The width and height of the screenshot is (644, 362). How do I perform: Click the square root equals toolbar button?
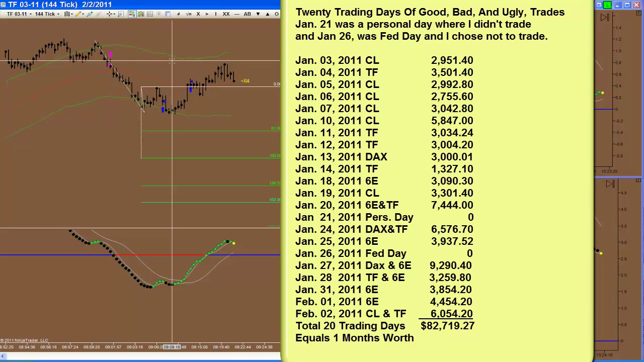(189, 14)
